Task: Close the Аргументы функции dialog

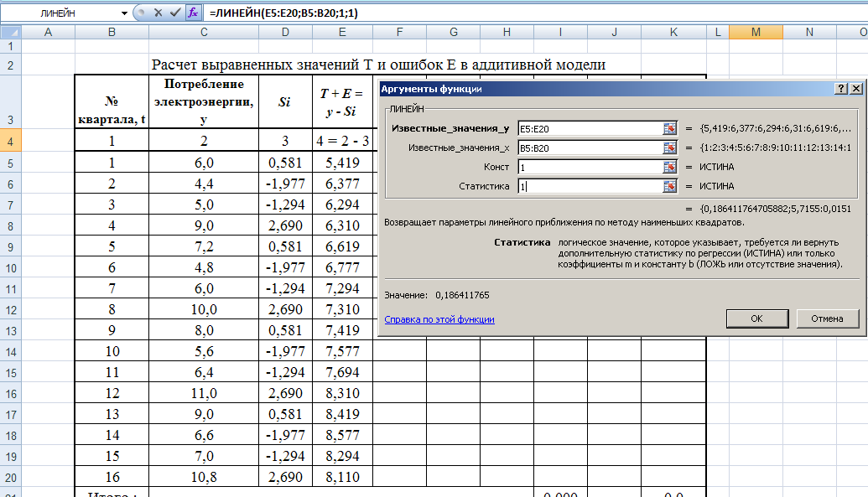Action: [x=855, y=89]
